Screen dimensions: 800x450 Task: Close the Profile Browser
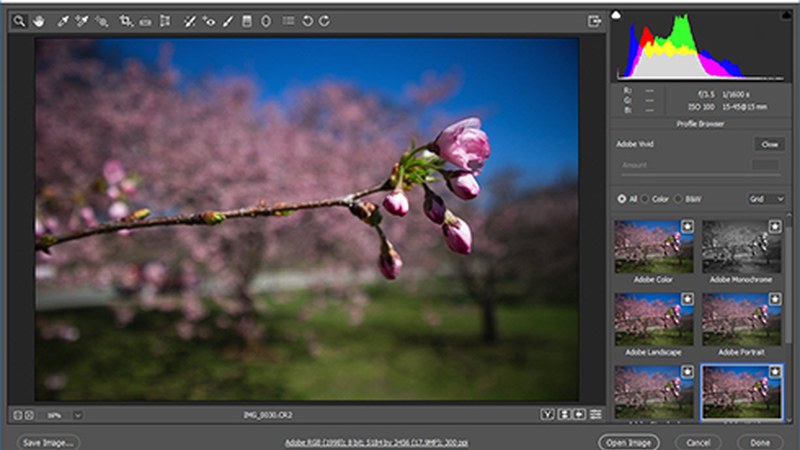point(769,144)
